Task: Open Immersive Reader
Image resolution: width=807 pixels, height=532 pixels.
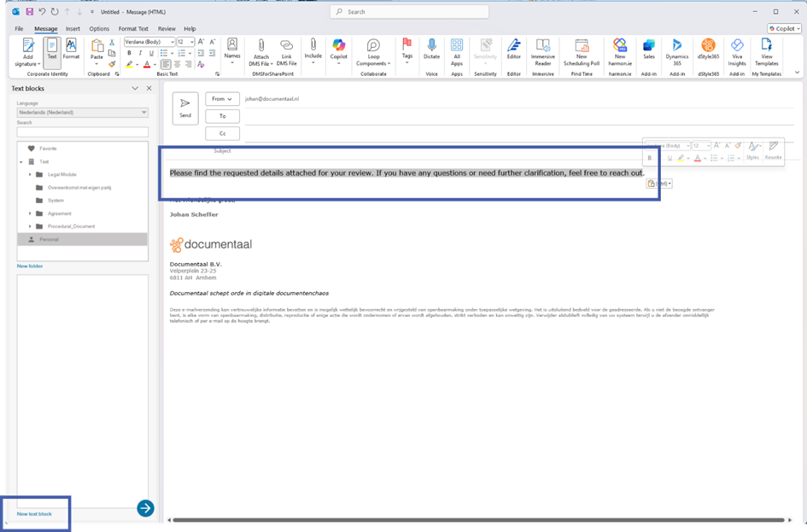Action: click(x=543, y=52)
